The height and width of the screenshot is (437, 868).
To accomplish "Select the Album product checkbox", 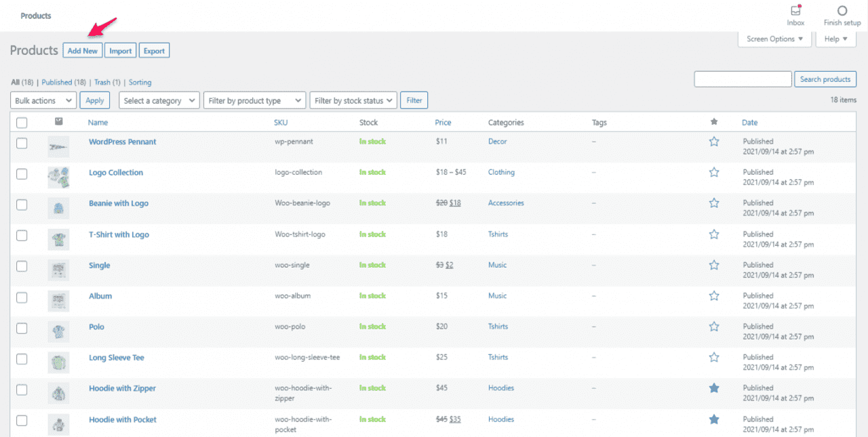I will (22, 297).
